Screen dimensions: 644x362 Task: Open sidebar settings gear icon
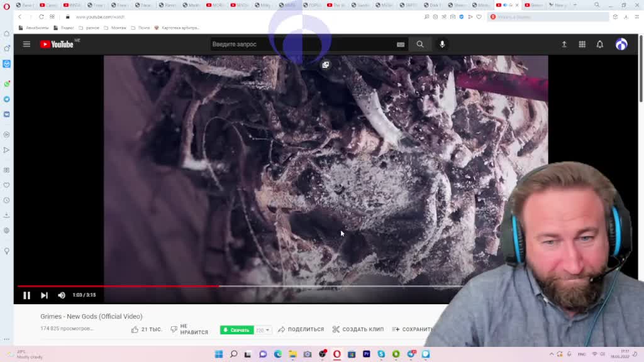click(6, 231)
